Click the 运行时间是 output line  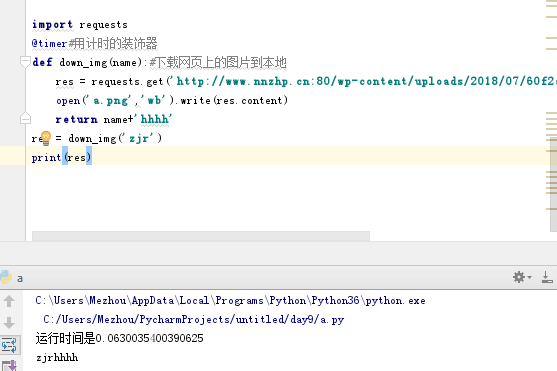coord(119,338)
